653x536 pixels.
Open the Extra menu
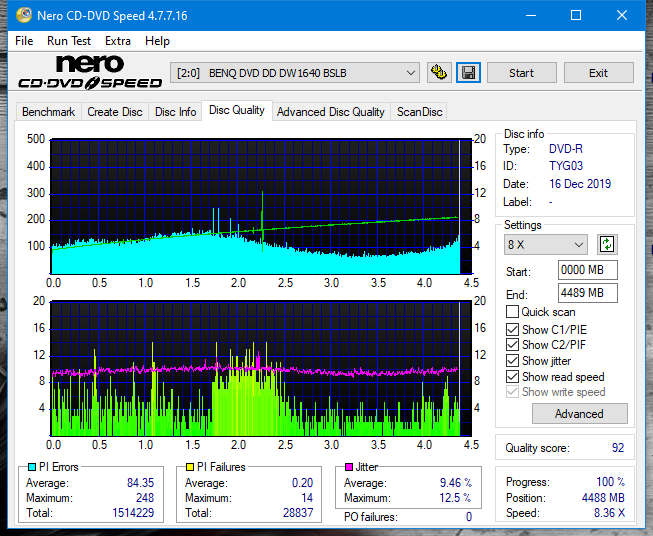point(118,41)
